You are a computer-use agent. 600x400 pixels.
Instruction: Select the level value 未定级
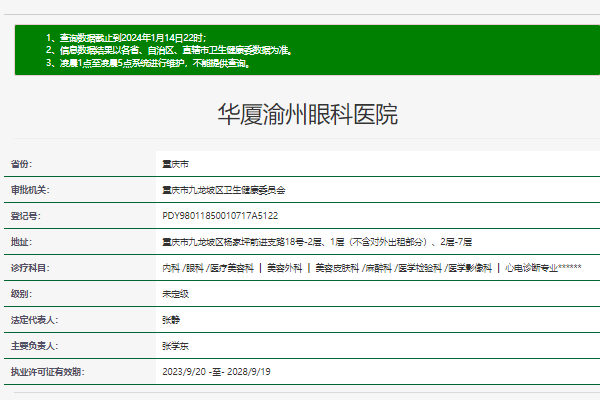(x=176, y=294)
